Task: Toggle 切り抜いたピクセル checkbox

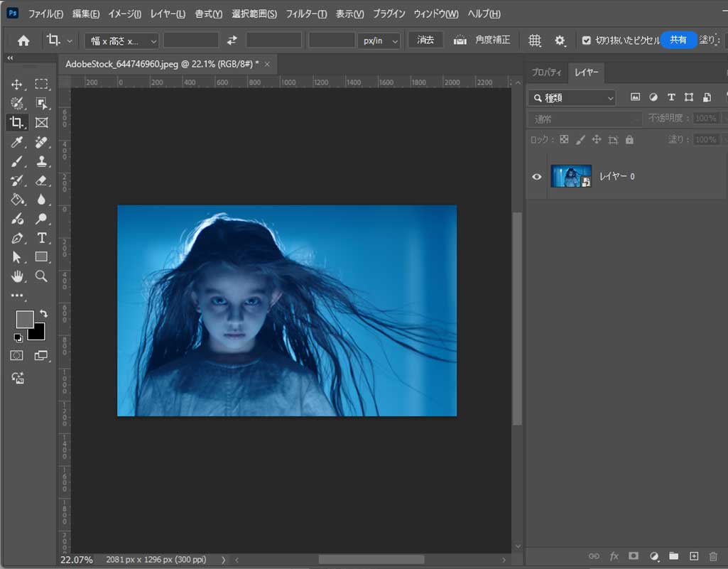Action: coord(586,40)
